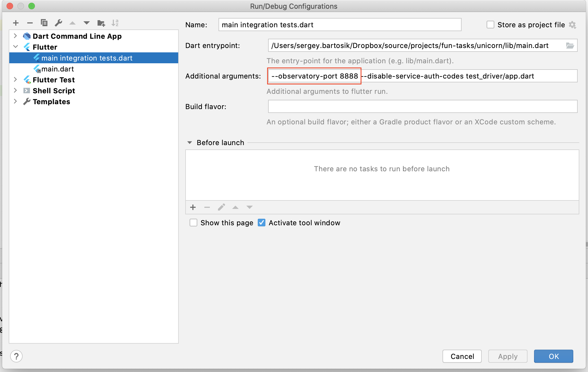Copy the selected configuration

[x=44, y=23]
